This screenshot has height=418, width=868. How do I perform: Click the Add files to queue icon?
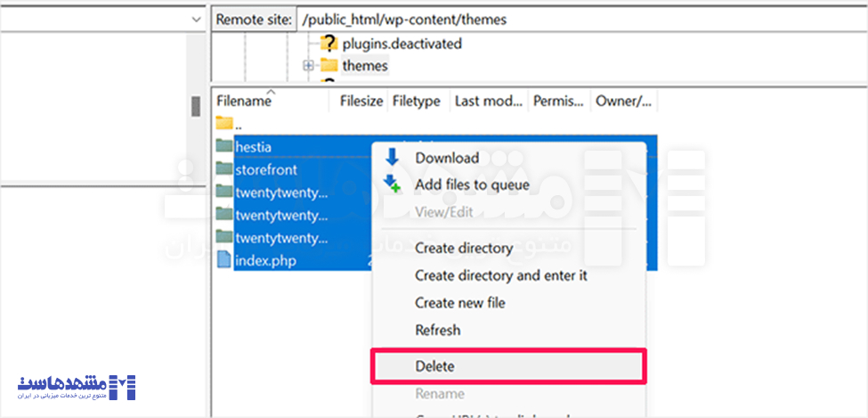(x=392, y=184)
